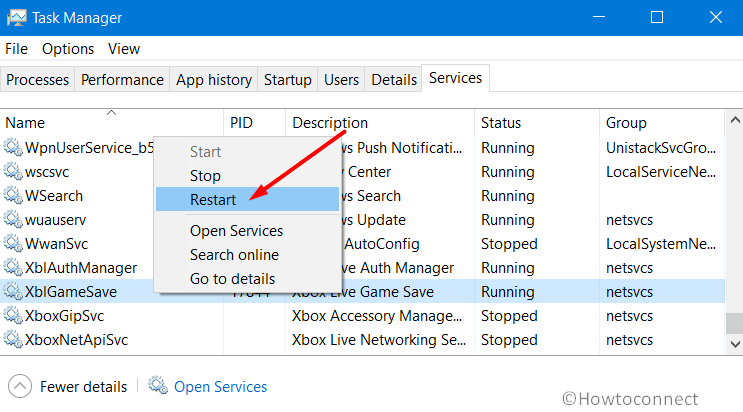Click Xbox Live Networking Se... description

(379, 340)
